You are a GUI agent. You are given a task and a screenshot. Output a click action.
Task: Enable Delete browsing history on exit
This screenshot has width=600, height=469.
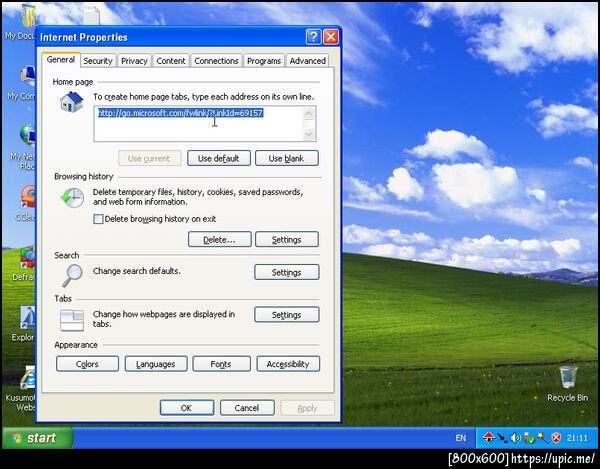(98, 219)
